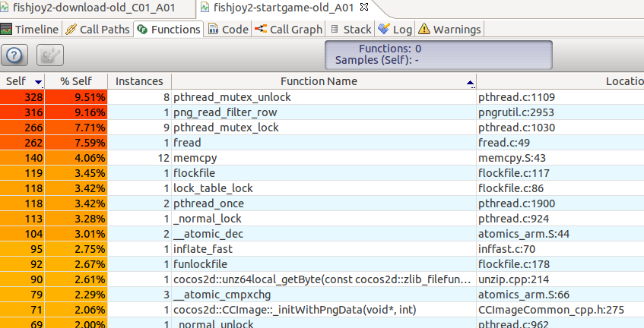Select the Functions tab
The width and height of the screenshot is (644, 328).
[169, 30]
